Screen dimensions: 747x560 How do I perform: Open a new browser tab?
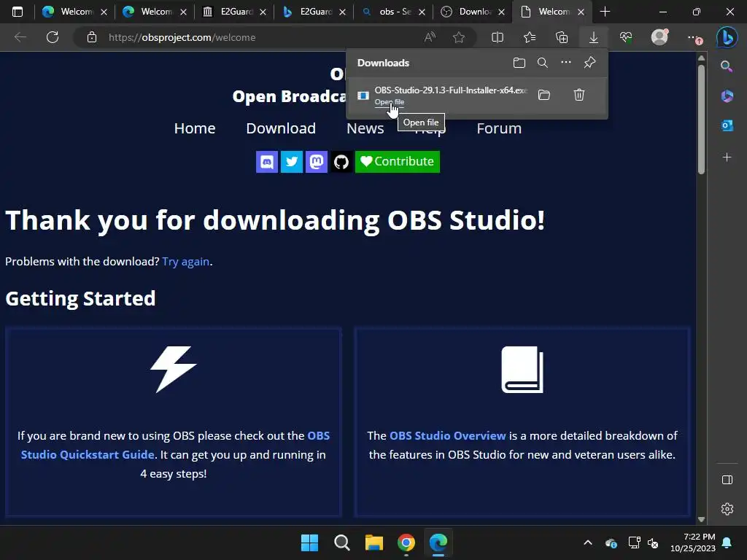(x=605, y=12)
